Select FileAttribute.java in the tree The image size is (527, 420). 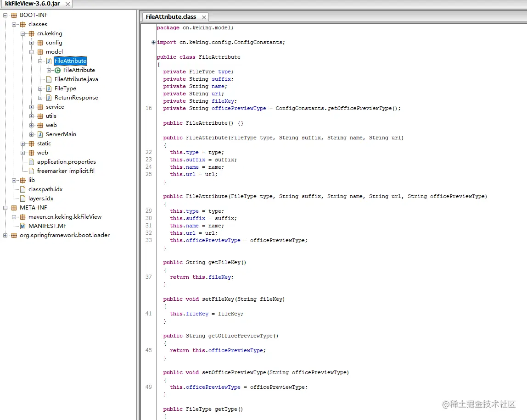pos(76,79)
